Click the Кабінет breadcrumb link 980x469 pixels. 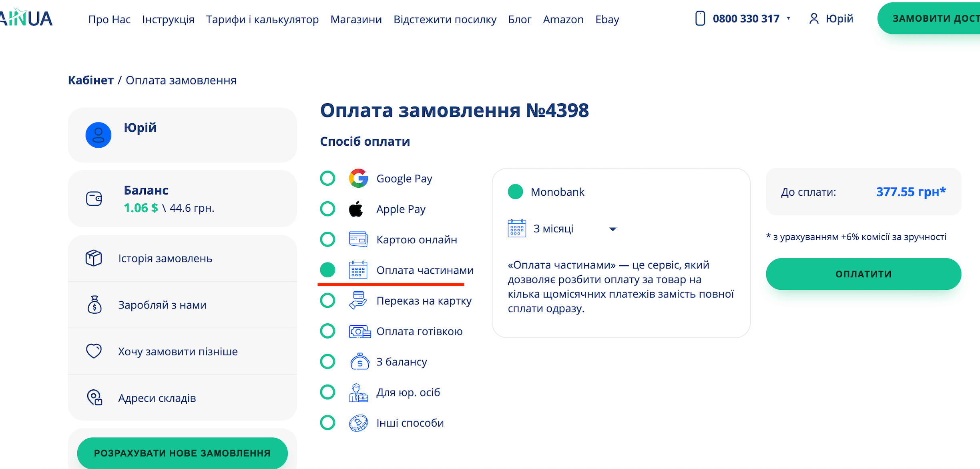tap(91, 80)
